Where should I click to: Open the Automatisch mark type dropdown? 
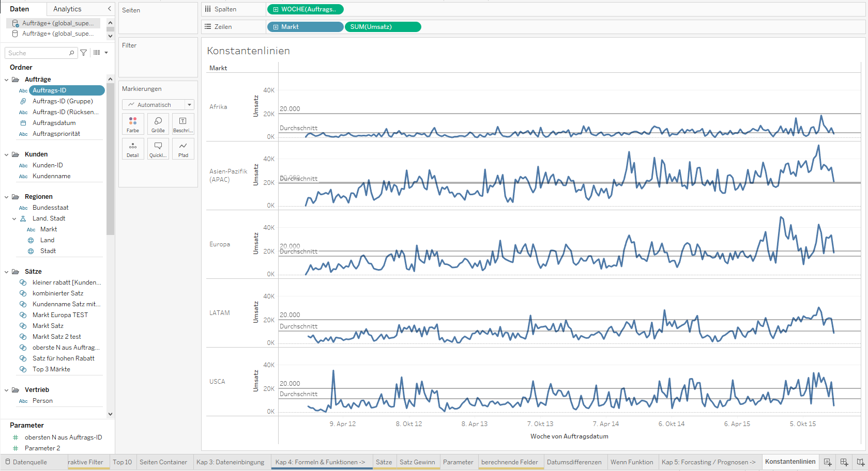tap(158, 105)
